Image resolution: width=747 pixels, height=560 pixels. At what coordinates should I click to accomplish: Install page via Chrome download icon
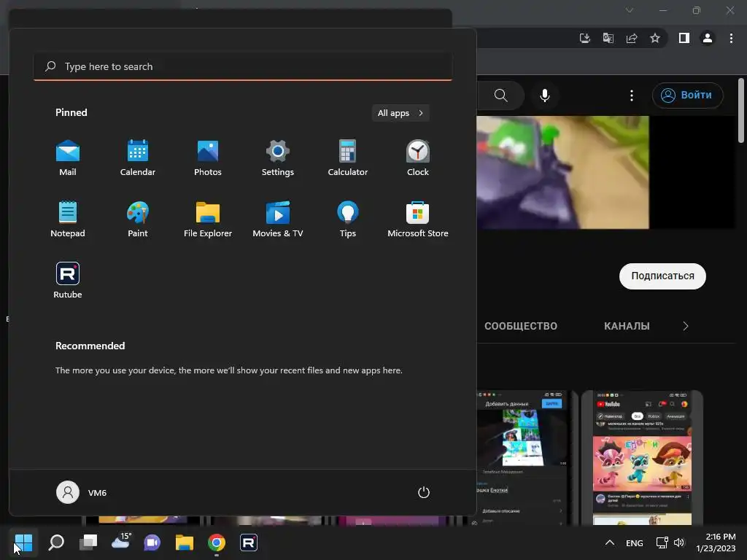point(584,38)
